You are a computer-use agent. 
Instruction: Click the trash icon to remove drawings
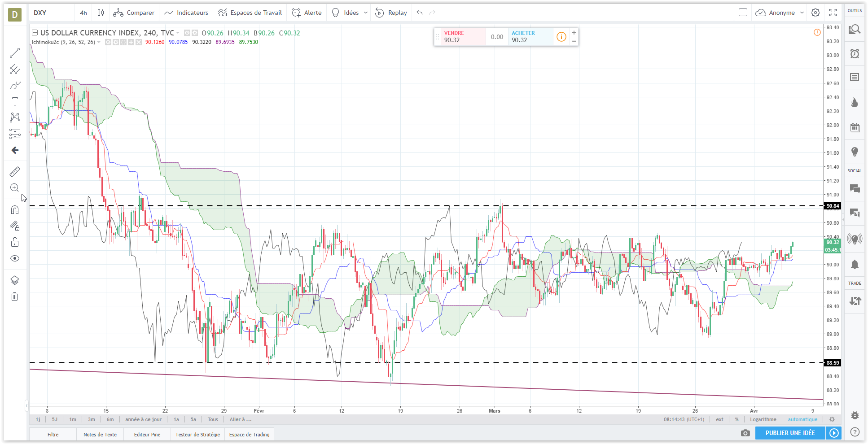click(15, 296)
